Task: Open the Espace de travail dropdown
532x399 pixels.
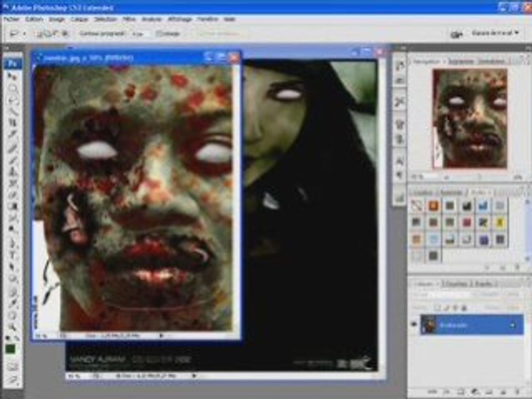Action: coord(495,33)
